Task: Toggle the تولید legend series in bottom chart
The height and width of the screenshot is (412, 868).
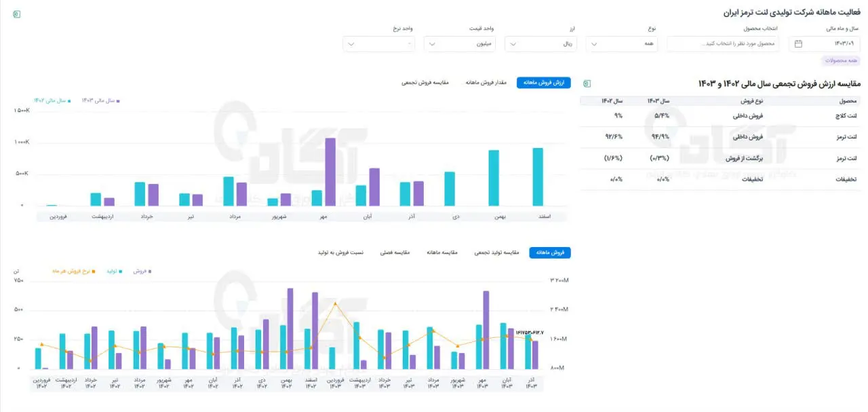Action: tap(113, 271)
